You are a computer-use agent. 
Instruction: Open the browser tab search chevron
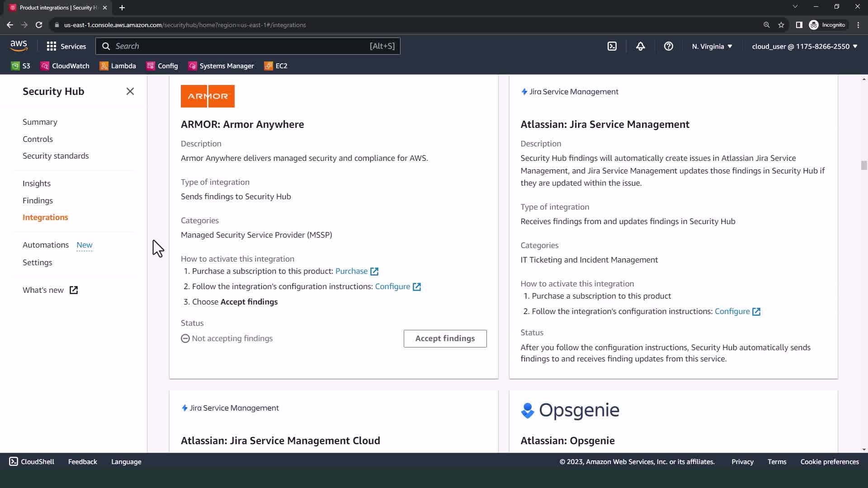point(795,7)
